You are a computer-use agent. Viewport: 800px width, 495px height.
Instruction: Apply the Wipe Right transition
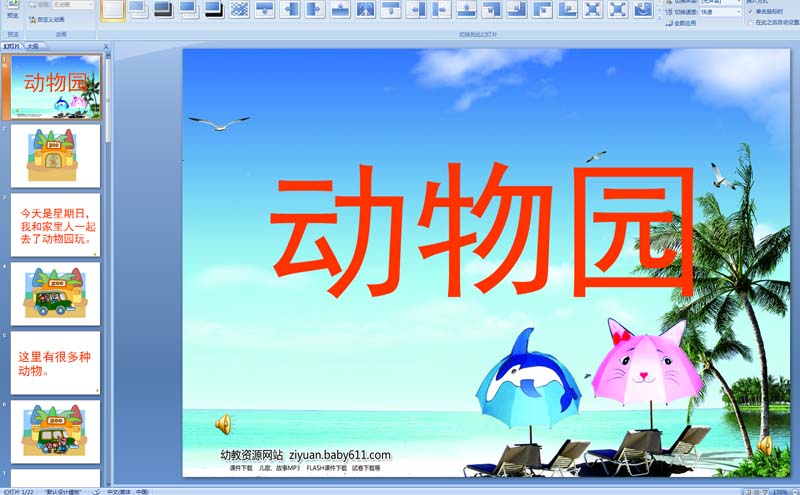315,9
